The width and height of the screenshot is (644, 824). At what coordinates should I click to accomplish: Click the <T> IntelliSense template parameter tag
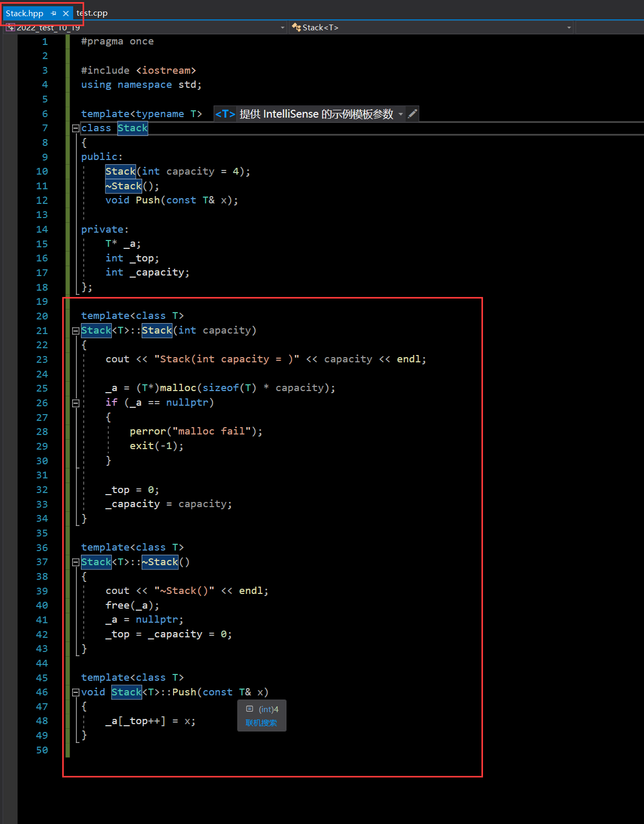pyautogui.click(x=225, y=114)
